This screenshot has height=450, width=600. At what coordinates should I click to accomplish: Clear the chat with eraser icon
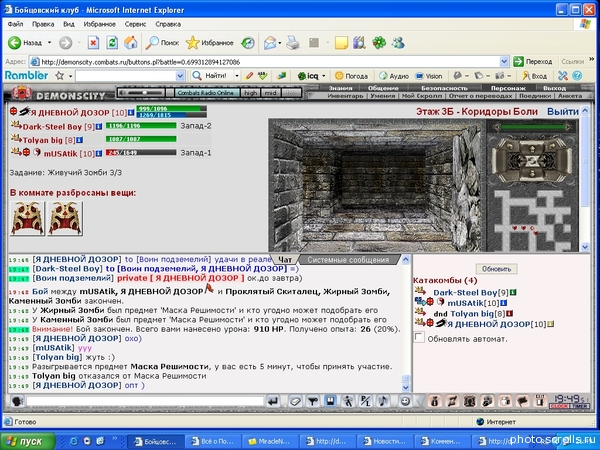point(295,401)
